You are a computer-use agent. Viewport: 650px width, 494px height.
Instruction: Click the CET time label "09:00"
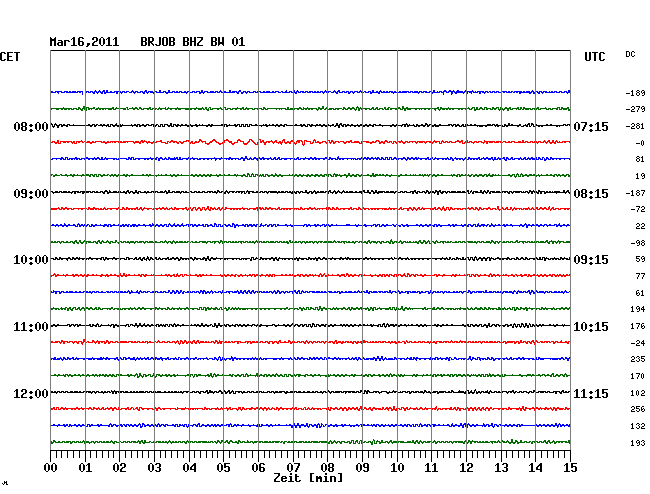(x=31, y=194)
